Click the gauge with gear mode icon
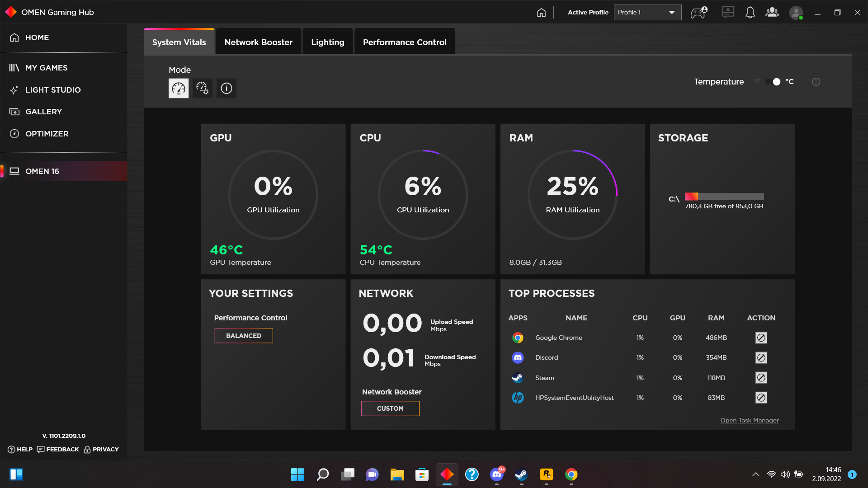This screenshot has height=488, width=868. click(203, 88)
